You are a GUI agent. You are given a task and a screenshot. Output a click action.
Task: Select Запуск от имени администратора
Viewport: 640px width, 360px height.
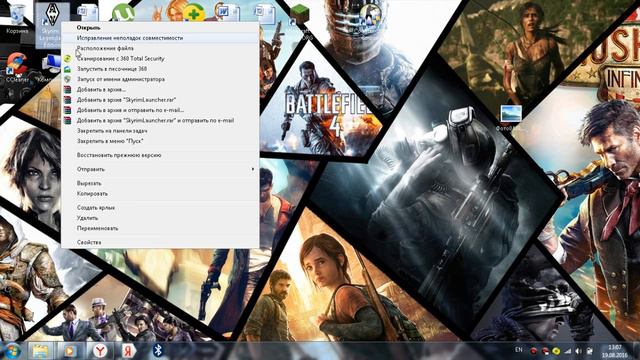point(160,79)
